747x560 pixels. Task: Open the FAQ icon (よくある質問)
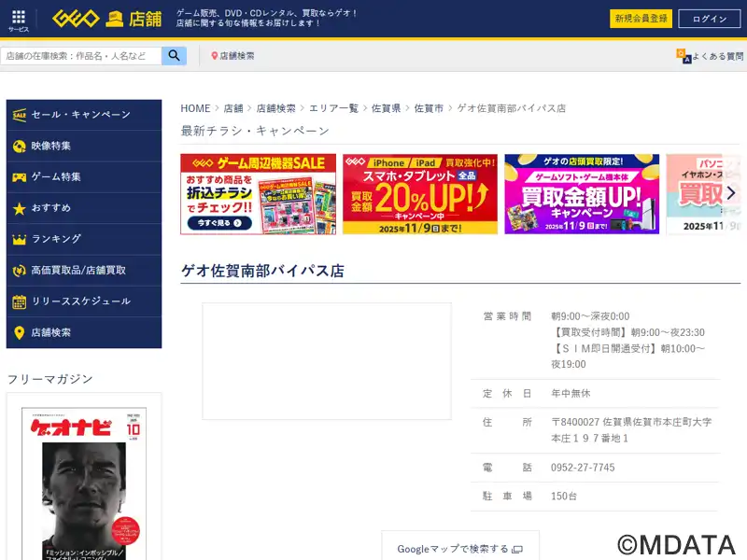(x=684, y=56)
